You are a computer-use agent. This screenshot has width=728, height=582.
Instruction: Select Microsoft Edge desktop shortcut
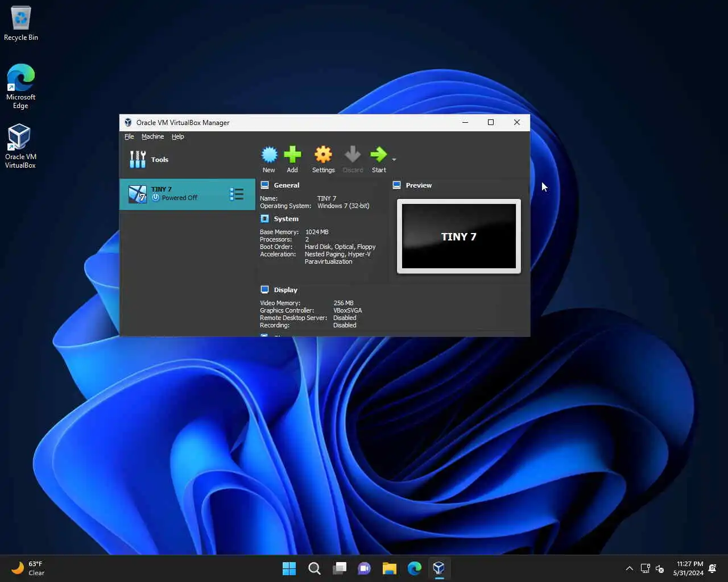[21, 87]
